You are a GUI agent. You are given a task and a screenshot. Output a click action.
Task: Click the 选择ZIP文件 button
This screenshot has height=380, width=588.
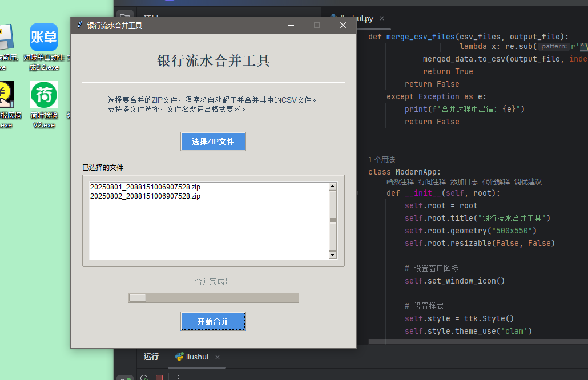pyautogui.click(x=213, y=142)
